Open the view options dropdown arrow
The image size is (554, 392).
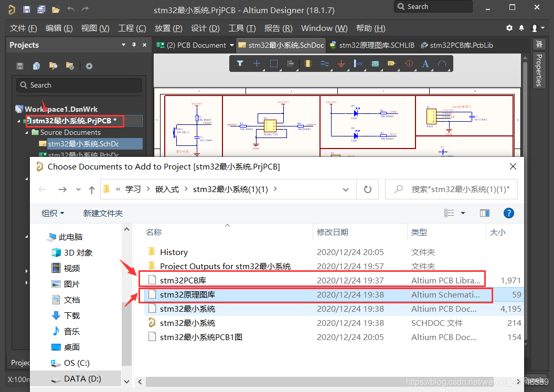tap(463, 213)
